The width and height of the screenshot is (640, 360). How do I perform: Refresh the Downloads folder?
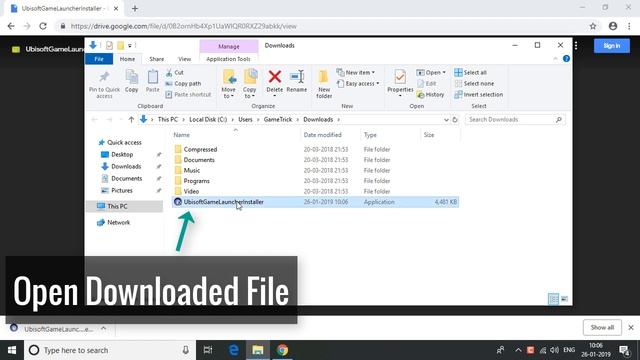[455, 120]
